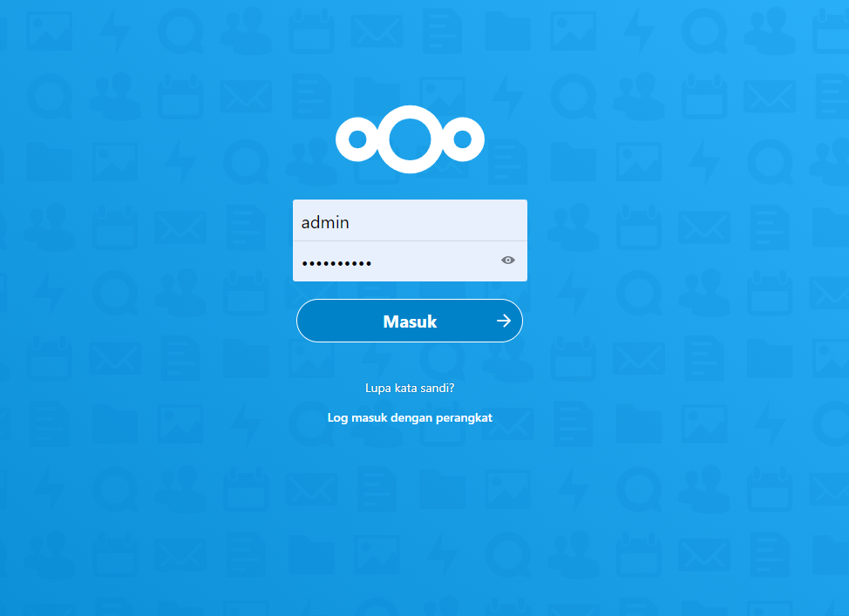Open Log masuk dengan perangkat link
Screen dimensions: 849x616
410,418
